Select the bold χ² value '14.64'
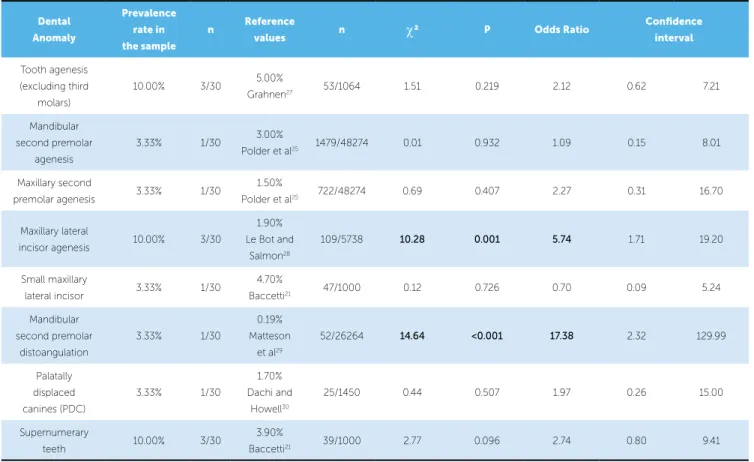This screenshot has width=754, height=462. pos(412,336)
